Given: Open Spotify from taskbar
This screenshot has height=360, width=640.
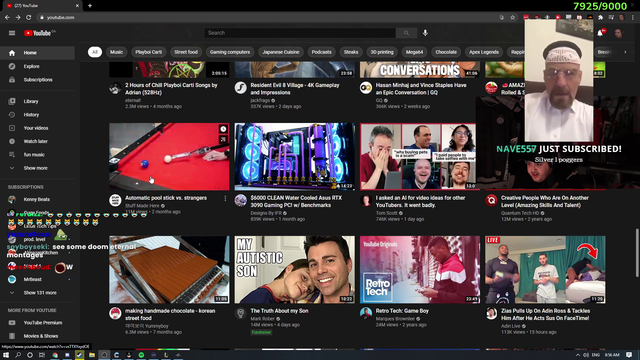Looking at the screenshot, I should coord(141,355).
